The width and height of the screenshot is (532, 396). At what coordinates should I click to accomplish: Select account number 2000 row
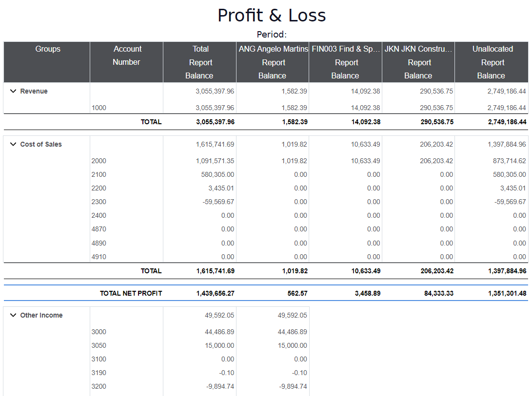click(99, 161)
